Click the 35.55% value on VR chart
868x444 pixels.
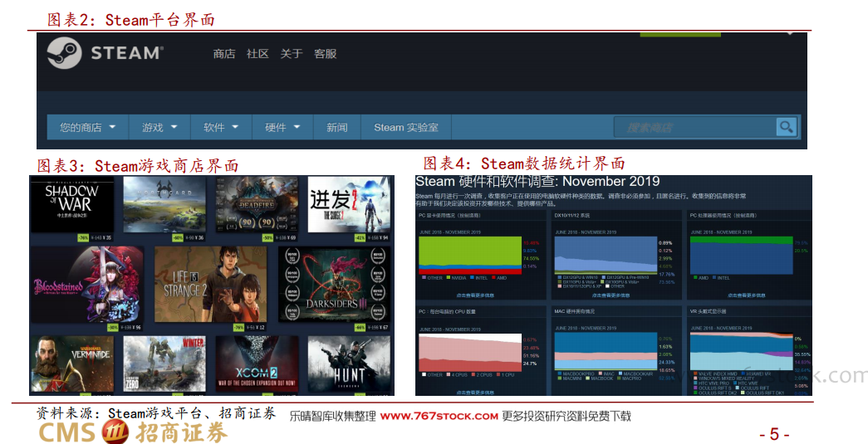coord(802,354)
